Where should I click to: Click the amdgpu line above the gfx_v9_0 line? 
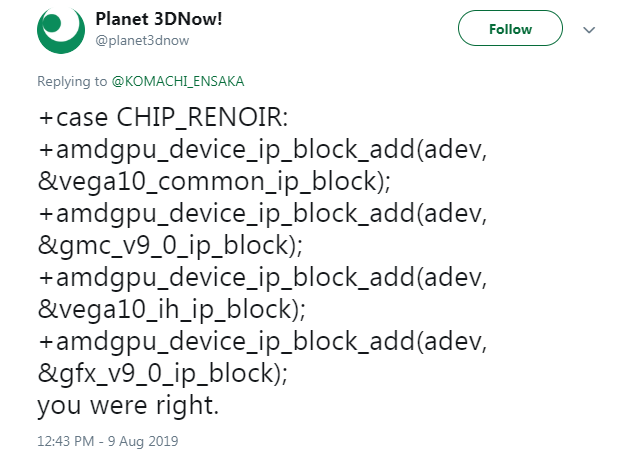coord(263,342)
